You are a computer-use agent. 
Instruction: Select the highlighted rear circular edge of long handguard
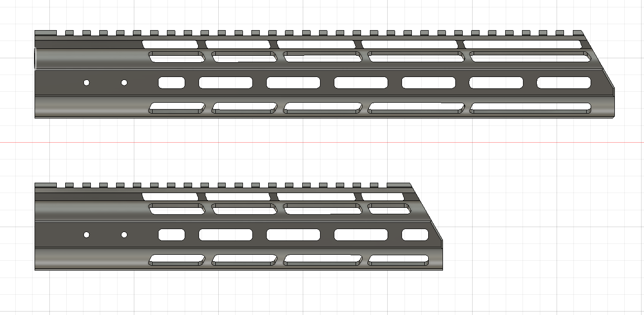[36, 58]
